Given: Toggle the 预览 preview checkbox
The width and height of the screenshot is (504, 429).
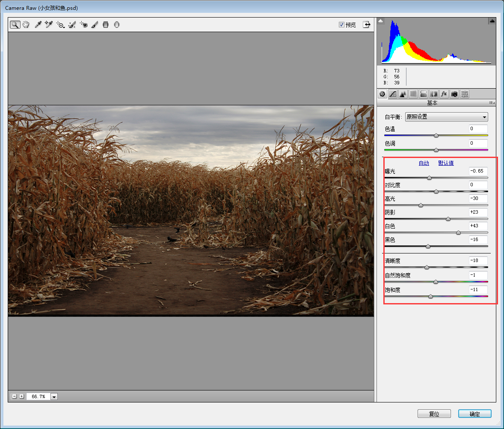Looking at the screenshot, I should 341,25.
